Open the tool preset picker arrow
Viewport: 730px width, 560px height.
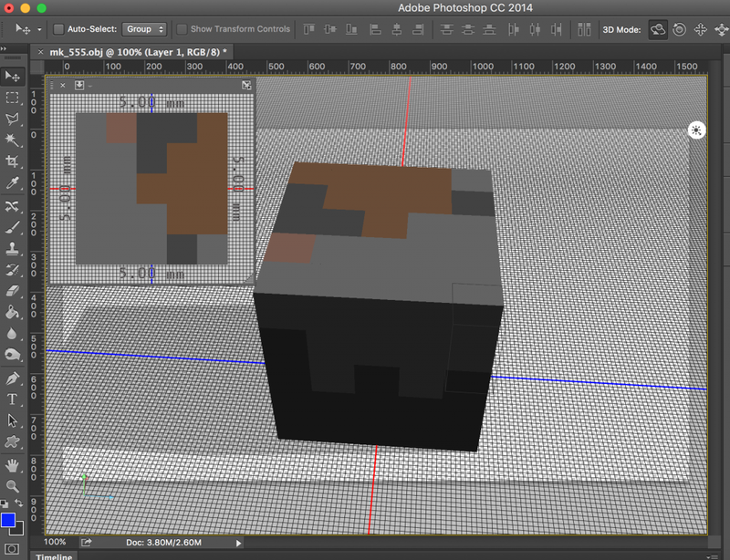pyautogui.click(x=39, y=29)
